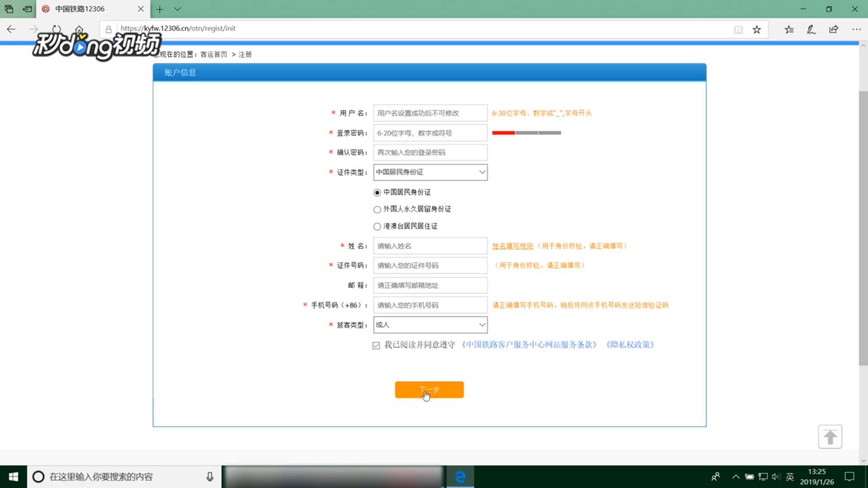Click the share page icon
The width and height of the screenshot is (868, 488).
[834, 30]
